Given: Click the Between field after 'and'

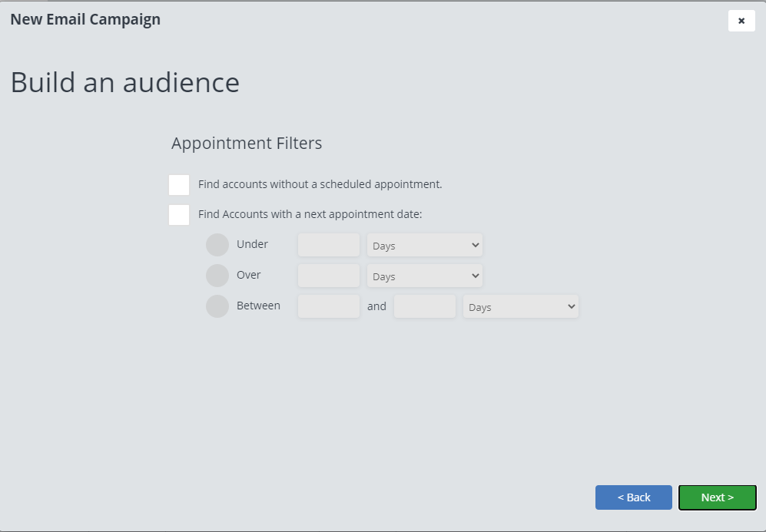Looking at the screenshot, I should click(x=425, y=306).
